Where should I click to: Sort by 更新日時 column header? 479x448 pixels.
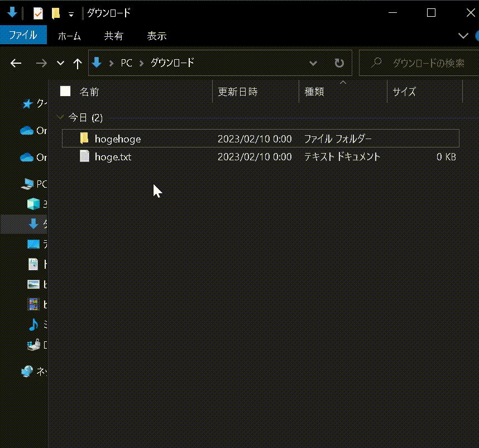pyautogui.click(x=238, y=92)
